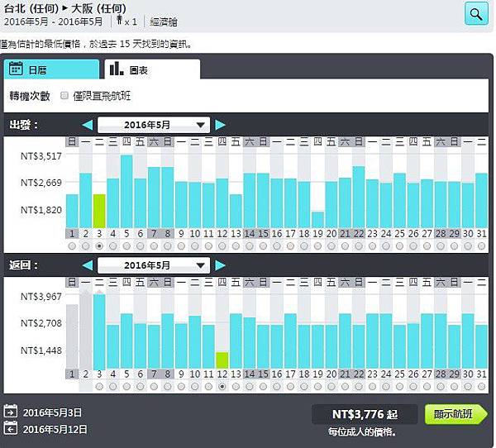The height and width of the screenshot is (448, 496).
Task: Click departure price label NT$3,517
Action: [41, 156]
